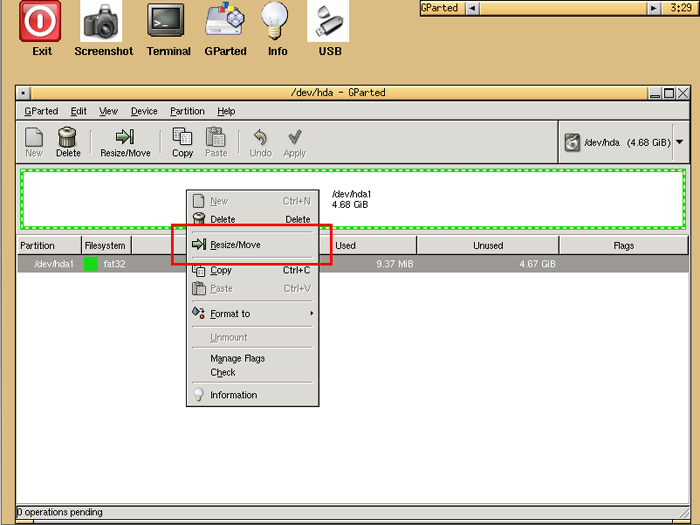Click the green fat32 color swatch
Screen dimensions: 700x525
point(91,264)
